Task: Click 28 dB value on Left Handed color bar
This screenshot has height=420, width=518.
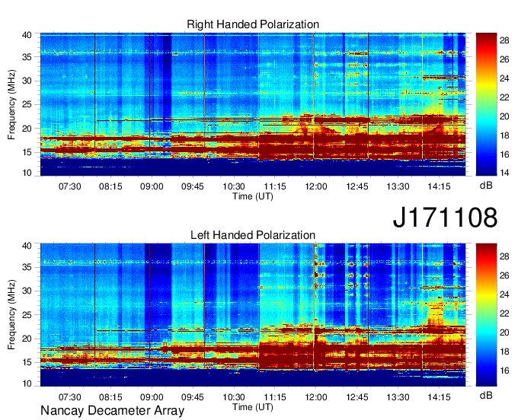Action: tap(504, 256)
